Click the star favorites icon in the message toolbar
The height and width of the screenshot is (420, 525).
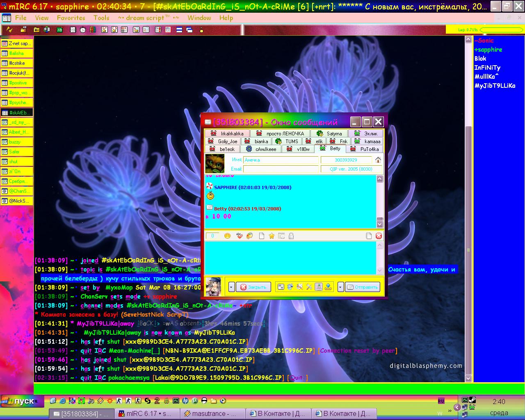[x=272, y=236]
